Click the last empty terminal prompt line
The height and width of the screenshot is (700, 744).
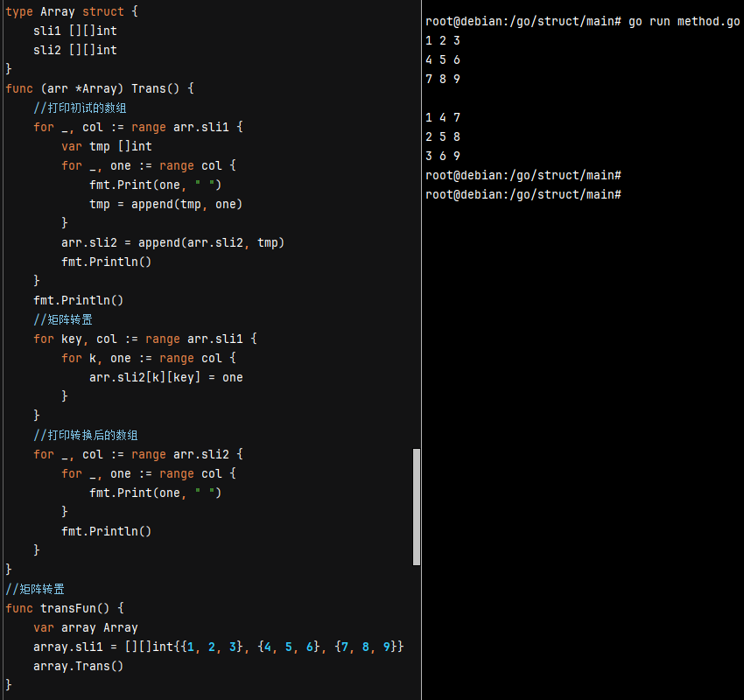tap(523, 194)
